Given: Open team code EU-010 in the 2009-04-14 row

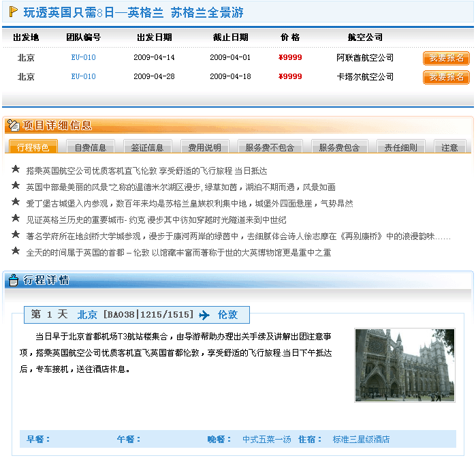Looking at the screenshot, I should [x=84, y=57].
